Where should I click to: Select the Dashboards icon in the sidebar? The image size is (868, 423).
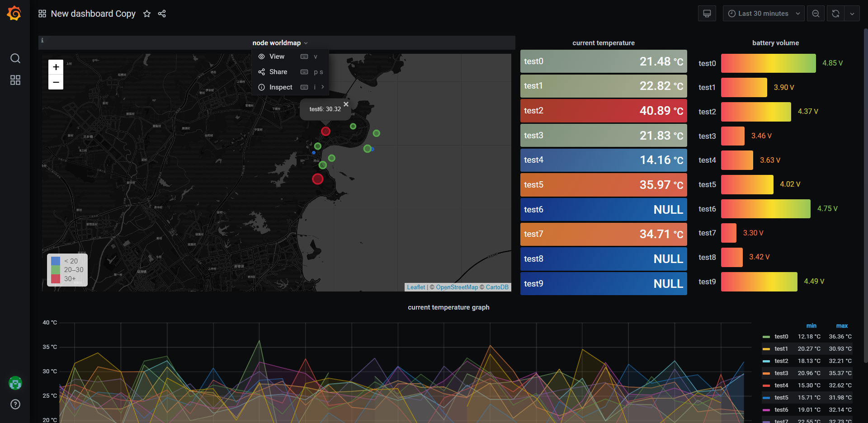pos(15,80)
